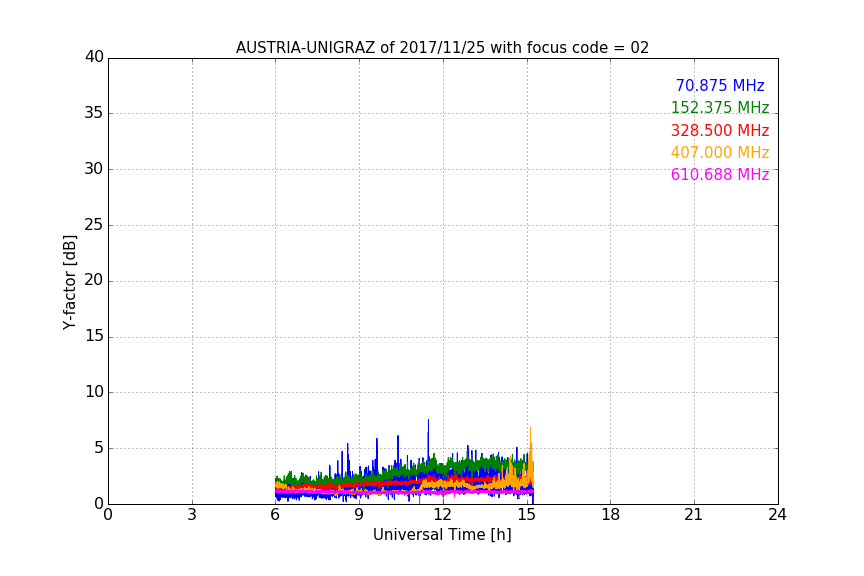Select the '610.688 MHz' legend label
This screenshot has width=864, height=576.
coord(720,174)
